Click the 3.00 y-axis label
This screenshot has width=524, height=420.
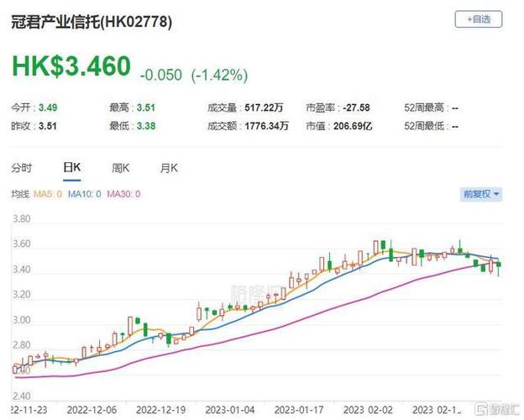[x=21, y=320]
